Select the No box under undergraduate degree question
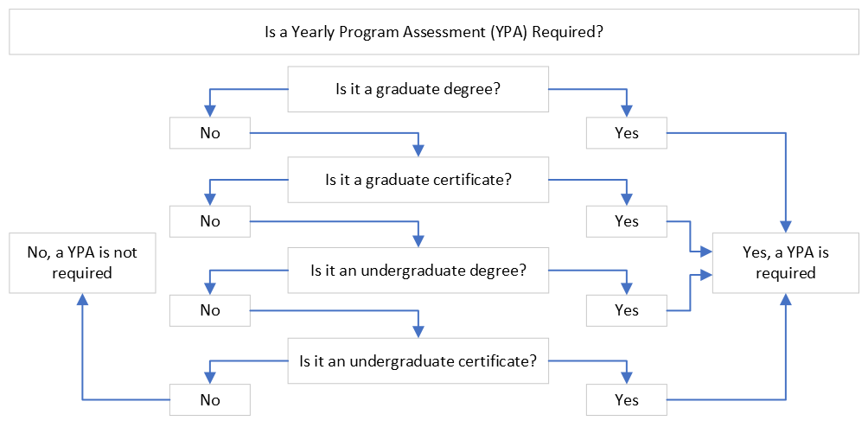 tap(210, 310)
